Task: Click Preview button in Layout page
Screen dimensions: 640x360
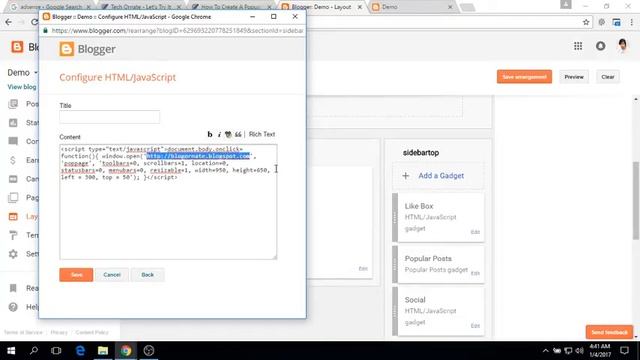Action: point(574,77)
